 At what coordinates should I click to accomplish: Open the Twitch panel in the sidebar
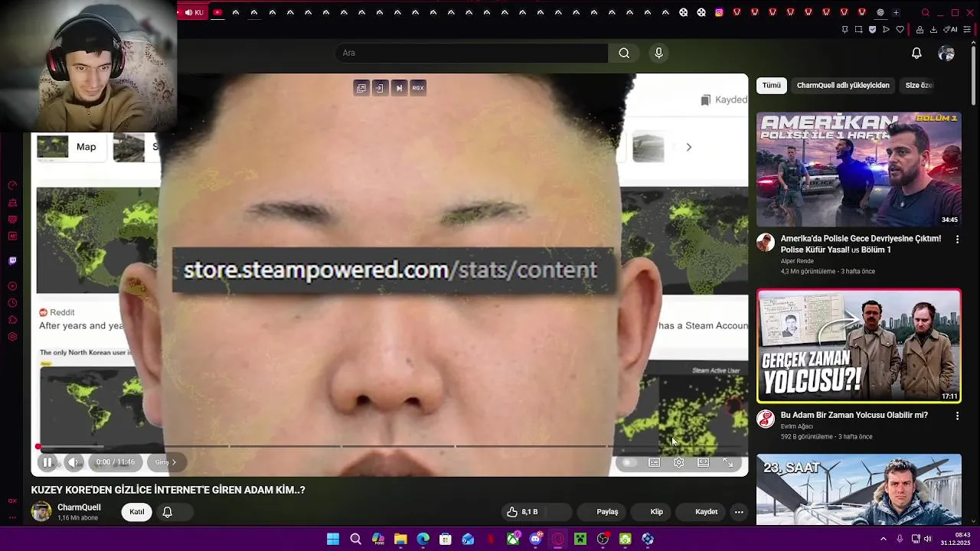[12, 261]
